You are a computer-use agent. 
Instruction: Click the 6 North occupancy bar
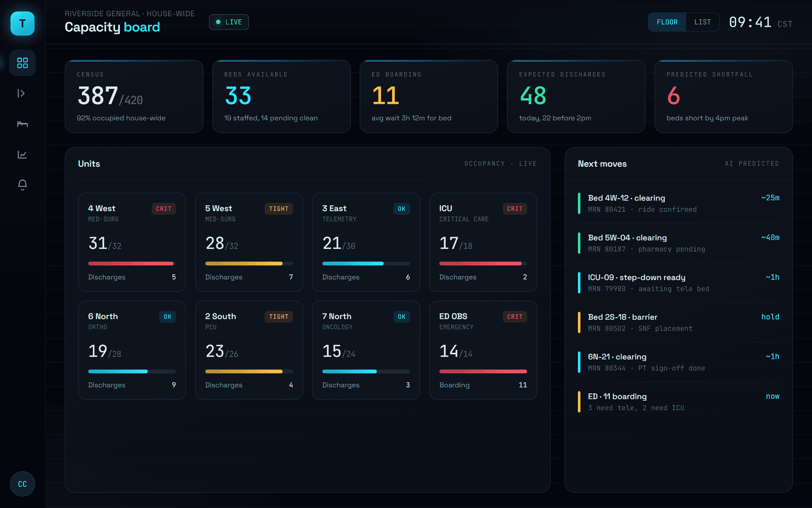click(132, 372)
